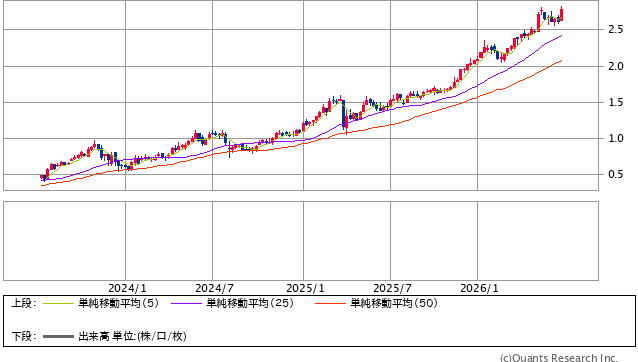
Task: Click the 1.5 price axis label
Action: pos(616,102)
